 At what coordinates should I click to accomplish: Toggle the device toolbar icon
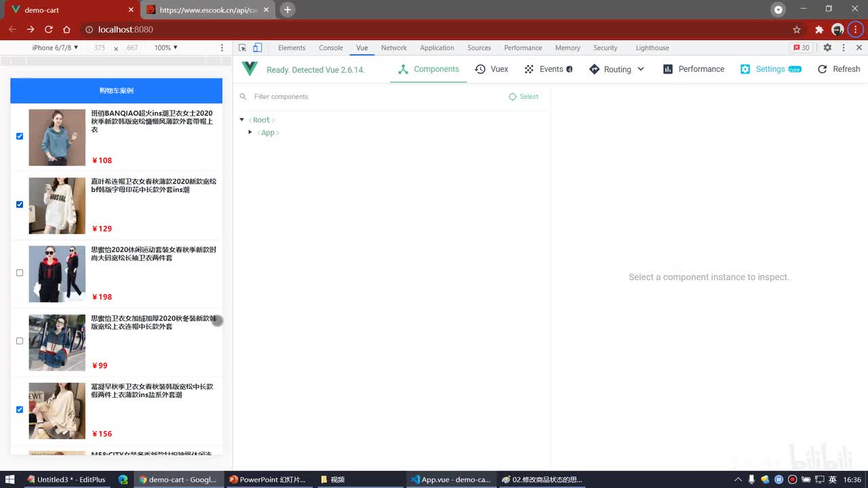(x=258, y=47)
